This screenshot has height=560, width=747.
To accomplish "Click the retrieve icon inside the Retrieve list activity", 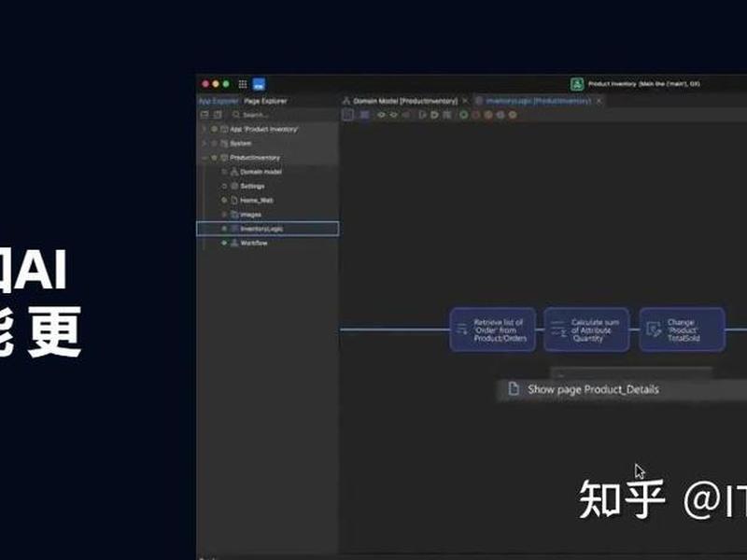I will (x=461, y=329).
